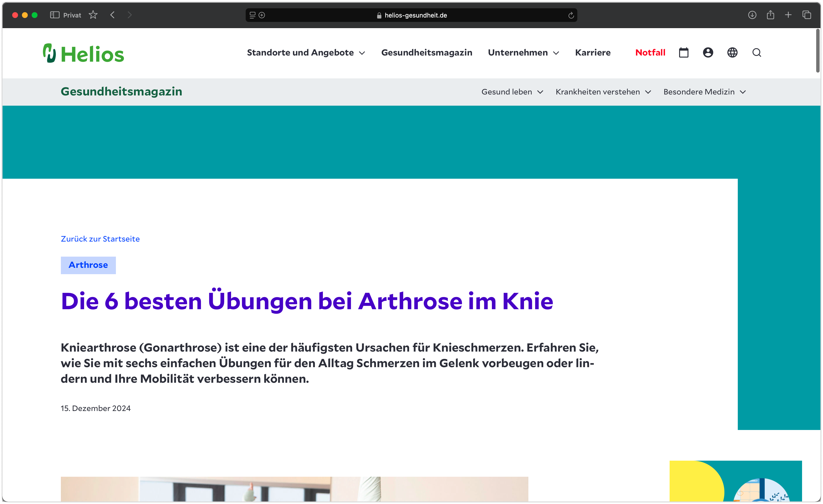The height and width of the screenshot is (504, 823).
Task: Select the language globe icon
Action: (x=732, y=52)
